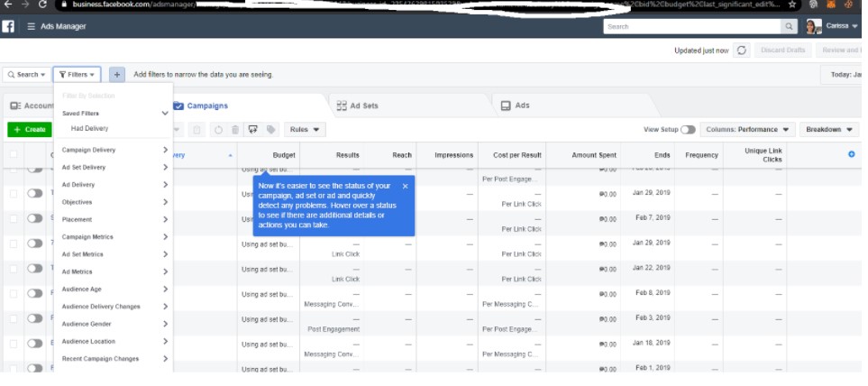Reload the browser page
Viewport: 868px width, 386px height.
tap(42, 5)
